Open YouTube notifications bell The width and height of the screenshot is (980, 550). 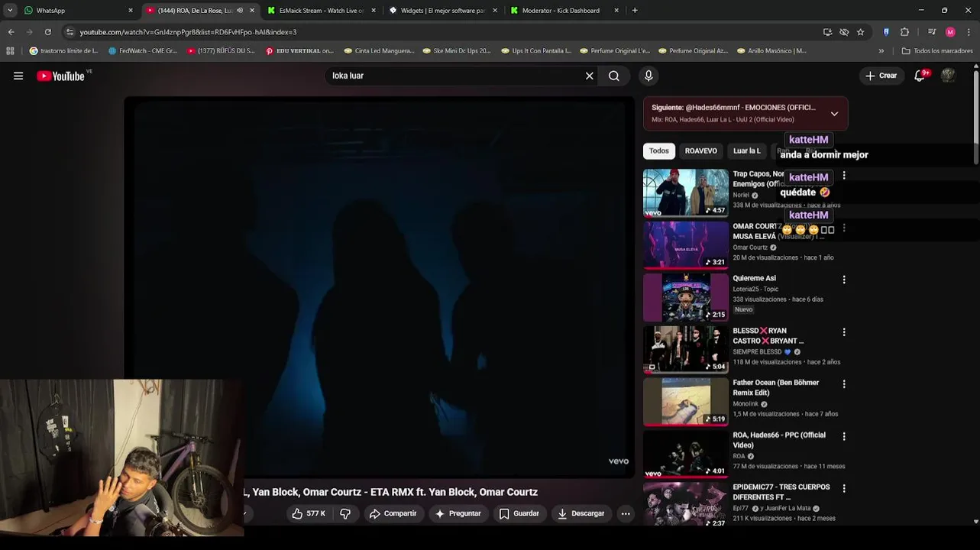point(920,76)
